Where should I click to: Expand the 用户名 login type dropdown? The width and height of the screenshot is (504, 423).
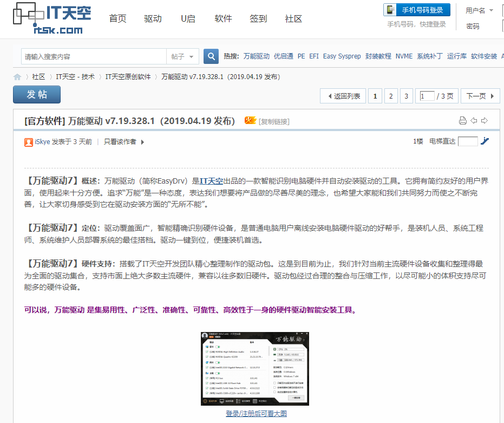pyautogui.click(x=491, y=10)
